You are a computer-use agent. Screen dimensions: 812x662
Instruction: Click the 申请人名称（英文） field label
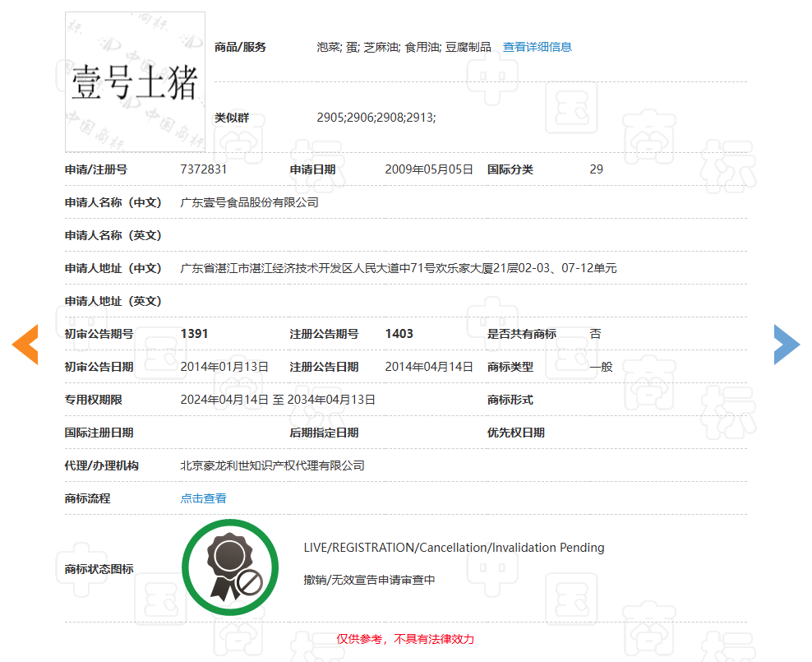click(x=113, y=235)
